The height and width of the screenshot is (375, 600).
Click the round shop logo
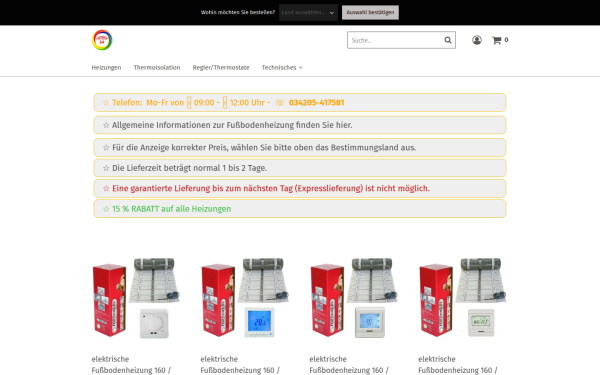[x=102, y=40]
